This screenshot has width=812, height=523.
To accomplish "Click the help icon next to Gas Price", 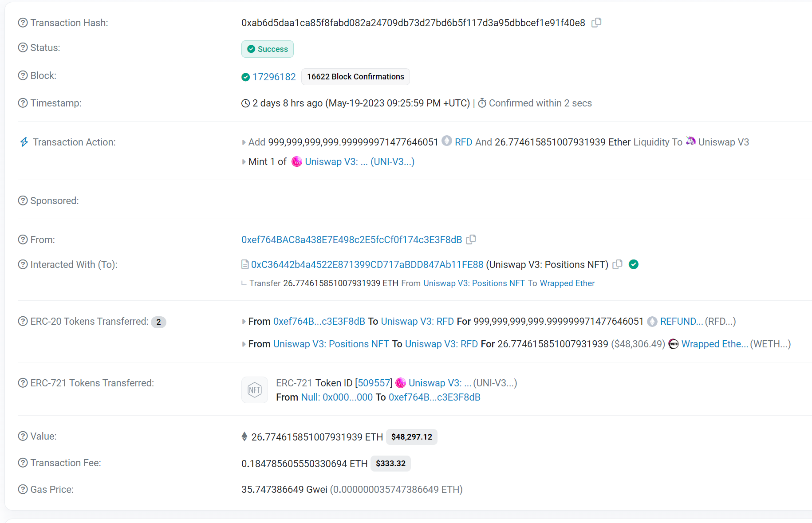I will pos(23,489).
